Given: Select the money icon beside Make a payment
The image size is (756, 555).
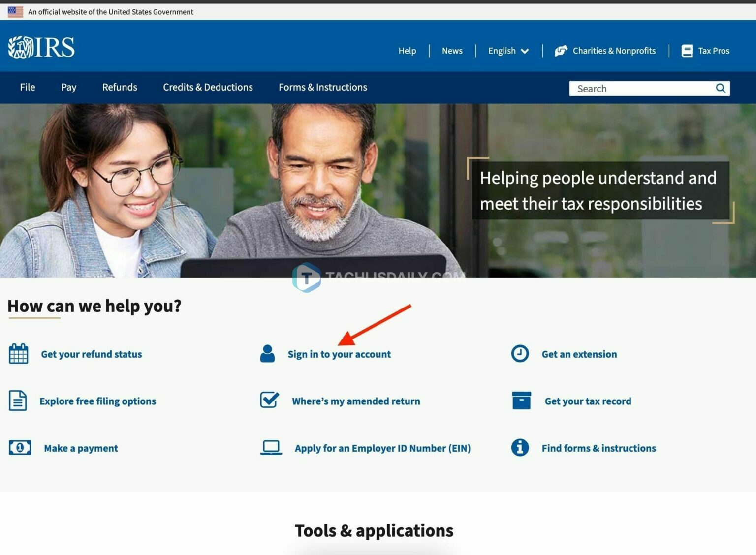Looking at the screenshot, I should (x=19, y=448).
